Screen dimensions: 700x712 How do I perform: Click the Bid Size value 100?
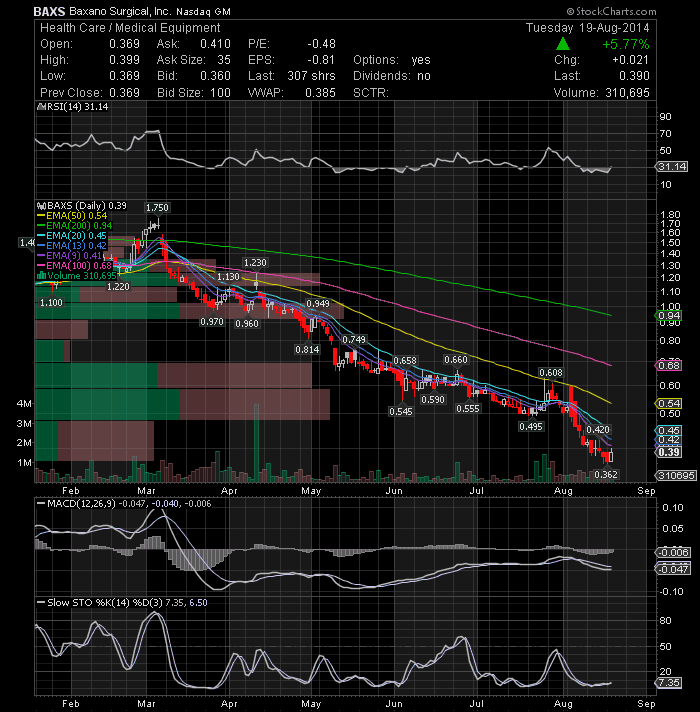click(220, 93)
